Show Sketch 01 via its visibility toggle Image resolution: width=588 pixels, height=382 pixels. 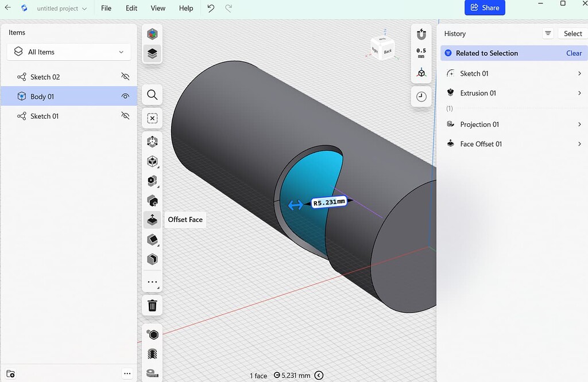(x=125, y=116)
